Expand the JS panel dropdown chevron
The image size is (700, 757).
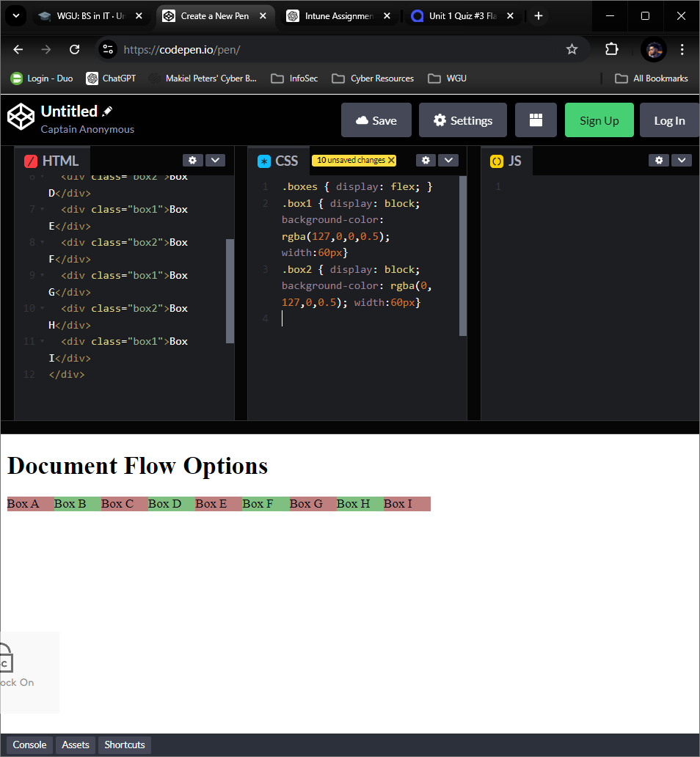(x=681, y=160)
